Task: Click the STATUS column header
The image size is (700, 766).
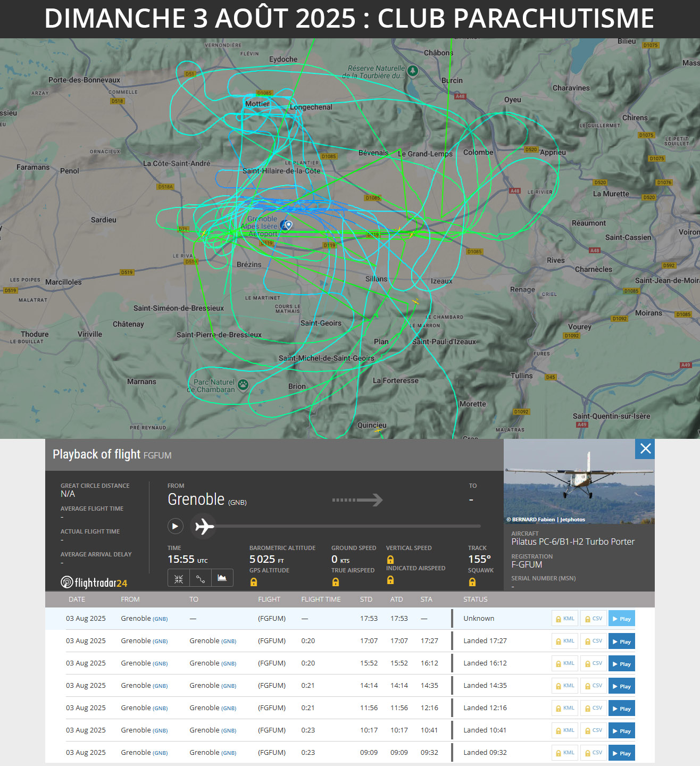Action: point(475,600)
